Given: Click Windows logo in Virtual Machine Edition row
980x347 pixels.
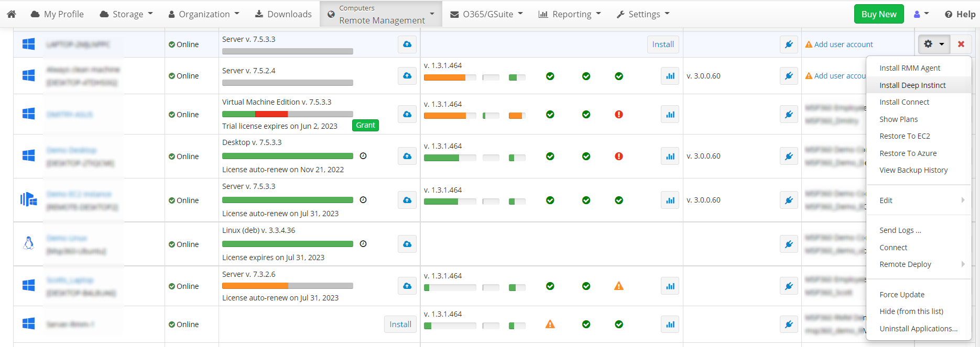Looking at the screenshot, I should tap(29, 114).
